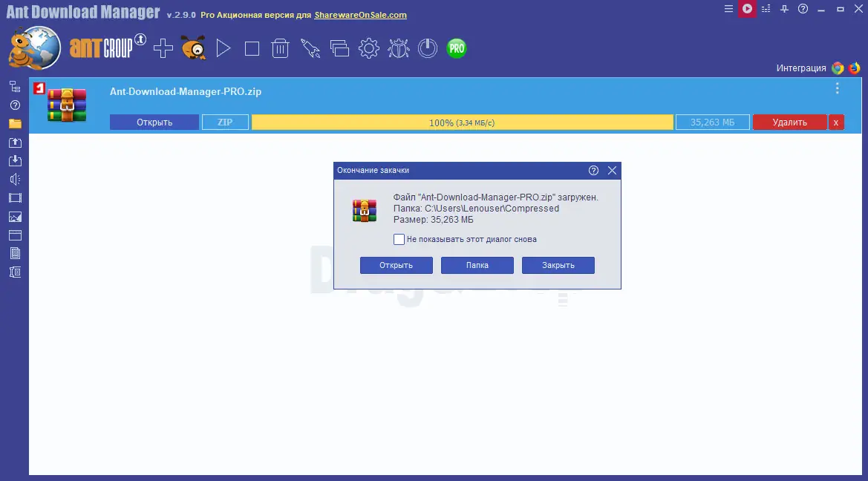Click the ant mascot toolbar icon
The image size is (868, 481).
point(193,48)
